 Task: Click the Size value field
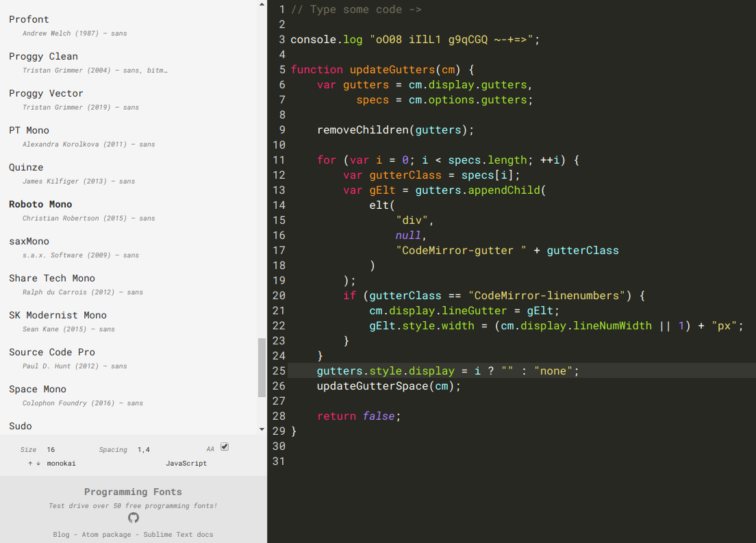point(51,449)
